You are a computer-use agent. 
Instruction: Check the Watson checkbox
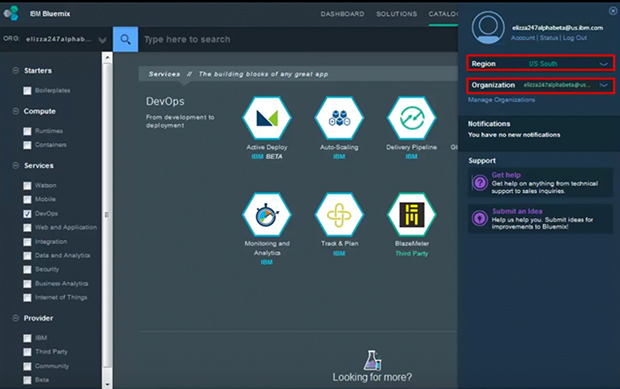[27, 185]
